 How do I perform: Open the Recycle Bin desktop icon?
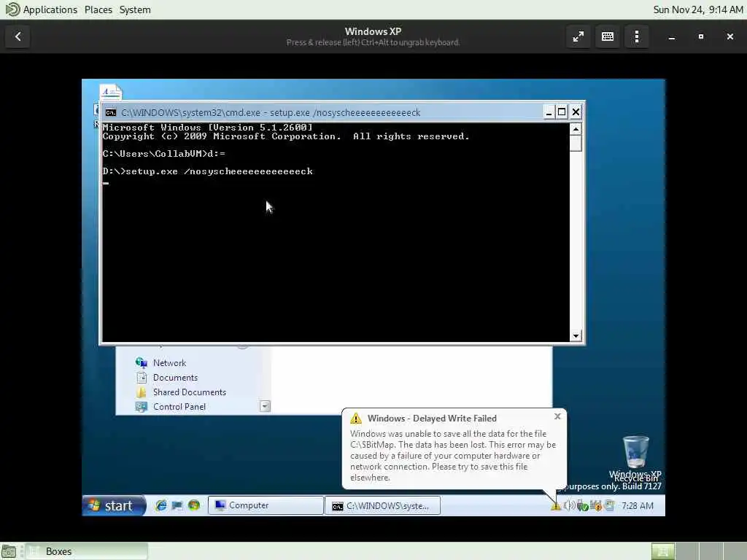point(636,458)
